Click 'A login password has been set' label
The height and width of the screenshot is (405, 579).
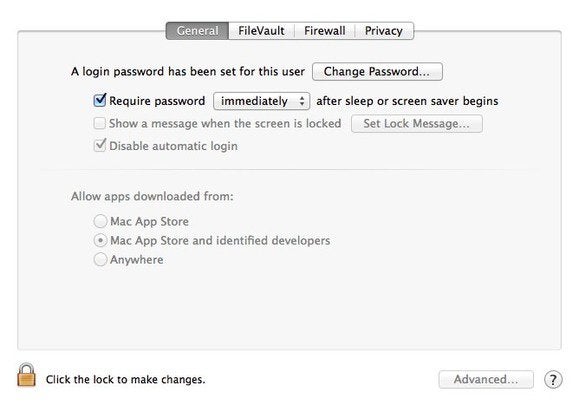(x=188, y=72)
